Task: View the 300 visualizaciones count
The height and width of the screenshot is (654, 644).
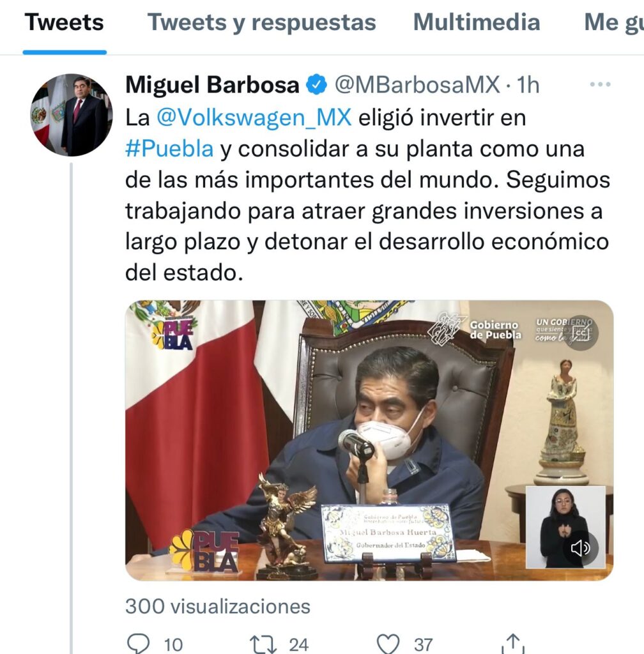Action: (x=218, y=607)
